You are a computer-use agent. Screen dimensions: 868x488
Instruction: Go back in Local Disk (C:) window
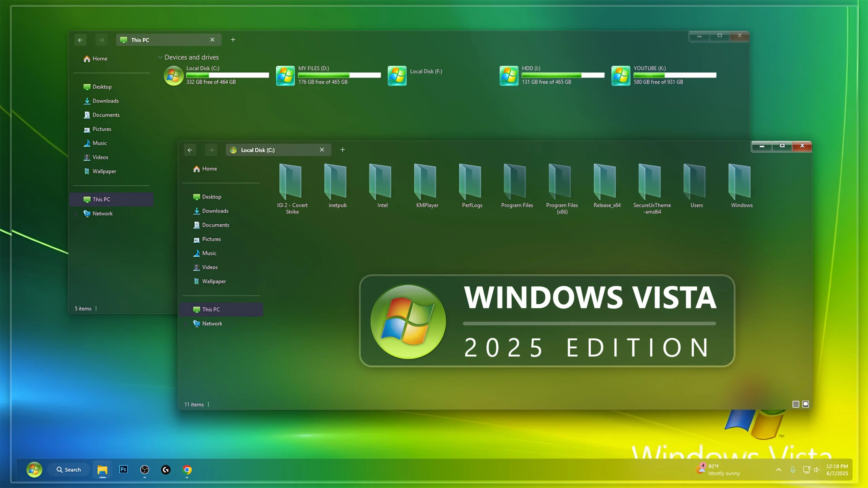pos(190,150)
